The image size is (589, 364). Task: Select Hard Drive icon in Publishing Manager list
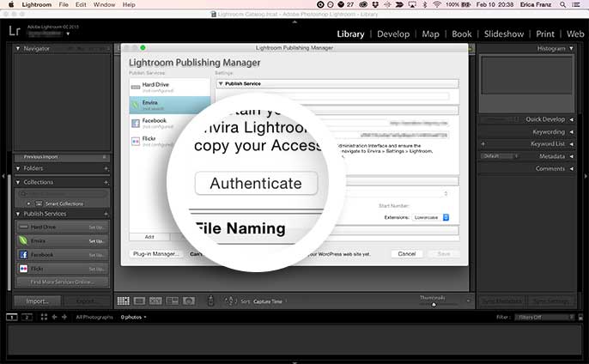pos(136,88)
